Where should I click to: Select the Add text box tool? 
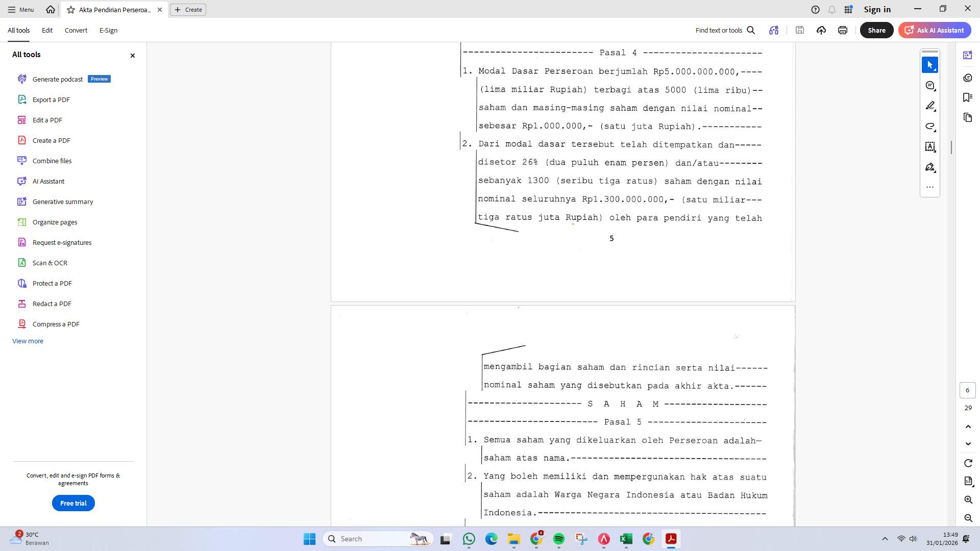[930, 146]
